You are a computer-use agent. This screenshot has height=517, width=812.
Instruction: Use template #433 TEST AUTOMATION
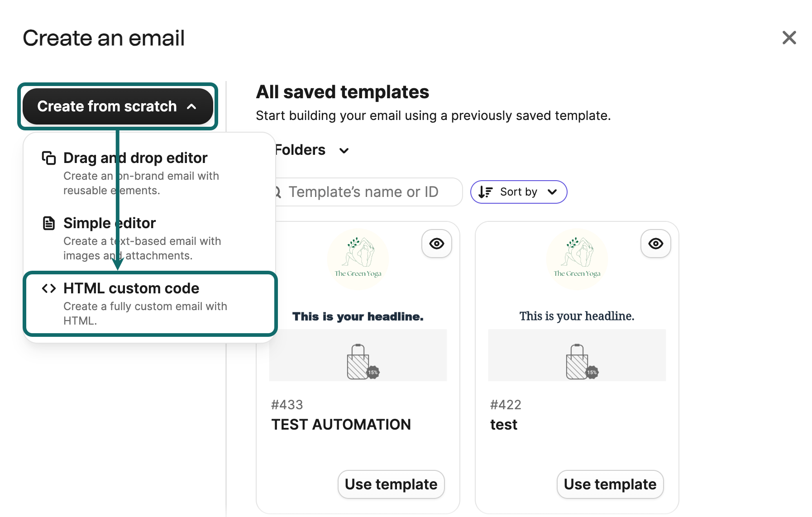(x=391, y=484)
